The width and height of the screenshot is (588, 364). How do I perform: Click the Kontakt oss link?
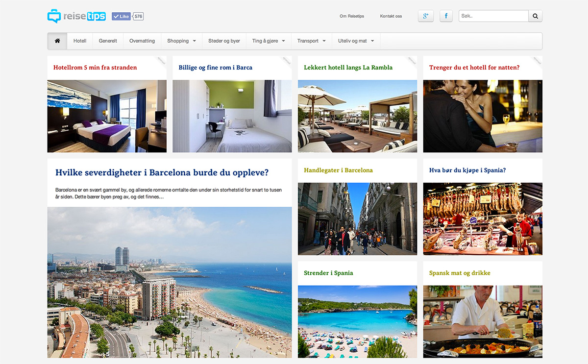coord(391,16)
